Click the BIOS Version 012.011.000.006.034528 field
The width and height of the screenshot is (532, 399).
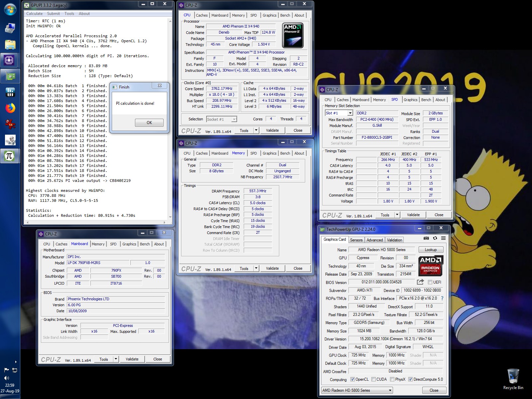(x=382, y=282)
